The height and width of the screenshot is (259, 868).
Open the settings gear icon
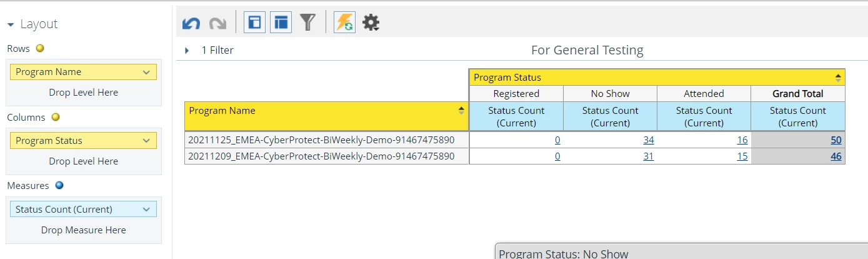click(x=371, y=23)
